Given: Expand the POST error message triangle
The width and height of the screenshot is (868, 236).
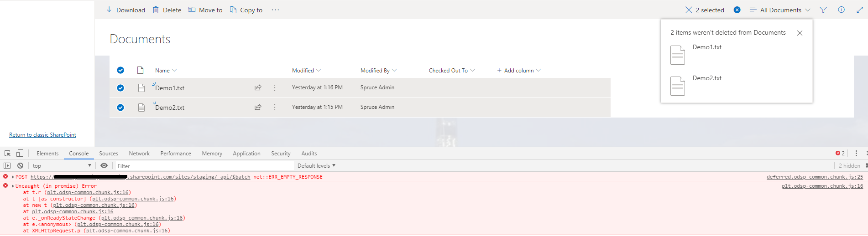Looking at the screenshot, I should coord(13,177).
